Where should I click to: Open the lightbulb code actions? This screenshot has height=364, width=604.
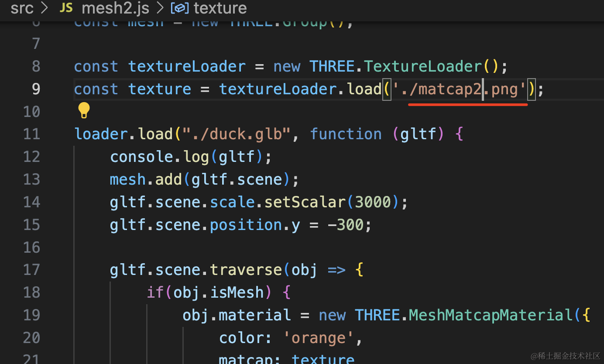pos(84,110)
